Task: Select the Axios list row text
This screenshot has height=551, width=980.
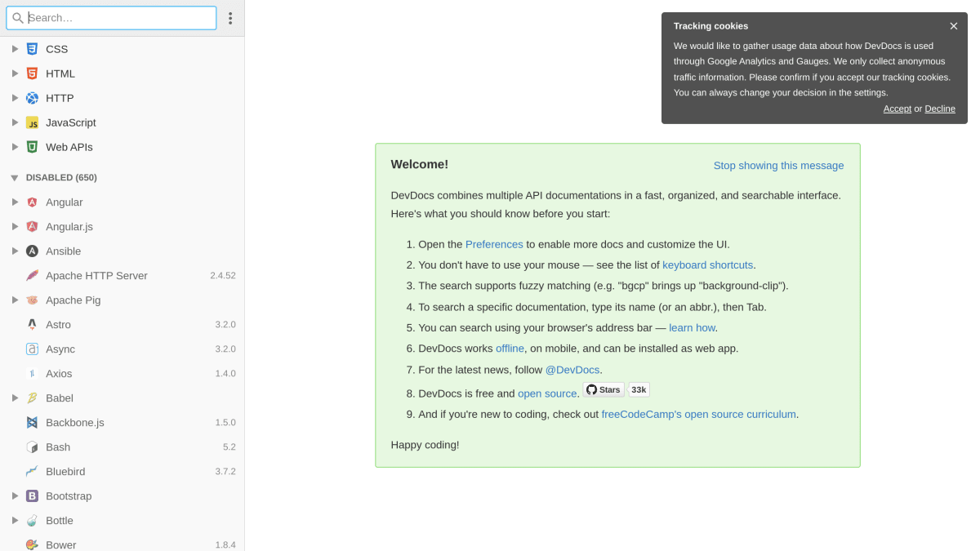Action: [59, 374]
